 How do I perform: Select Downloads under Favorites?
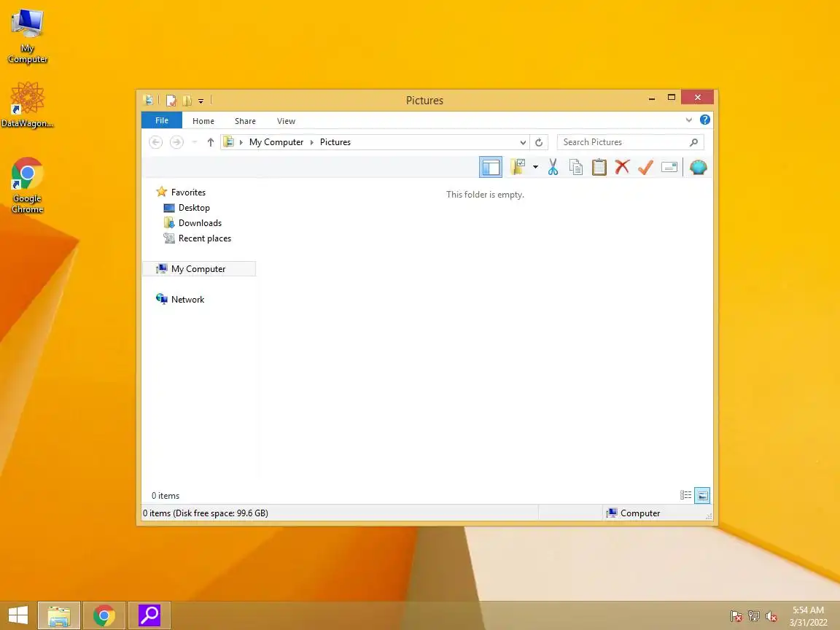200,223
